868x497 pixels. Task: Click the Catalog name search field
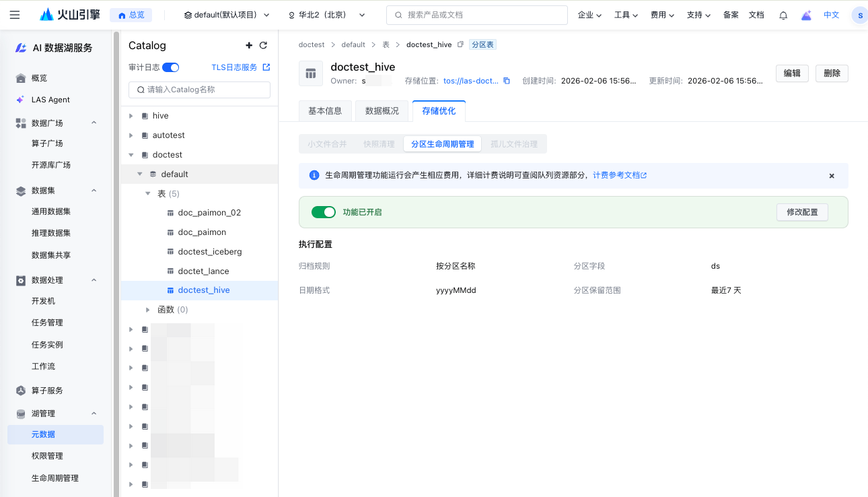tap(199, 90)
